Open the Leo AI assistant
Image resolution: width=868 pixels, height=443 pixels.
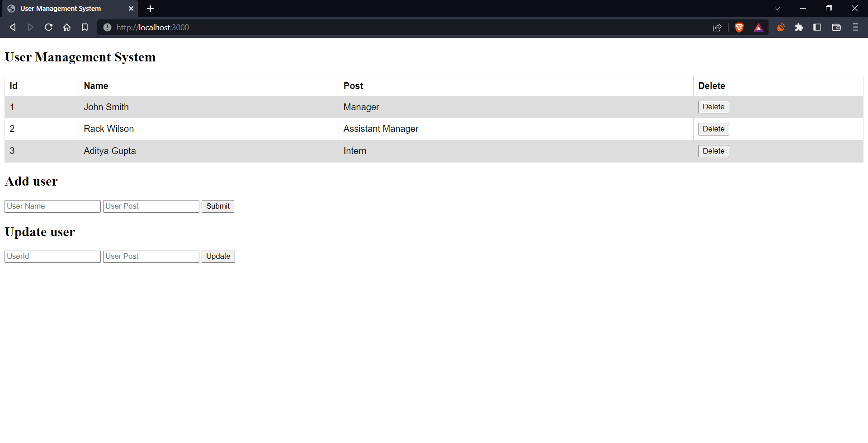(x=781, y=27)
